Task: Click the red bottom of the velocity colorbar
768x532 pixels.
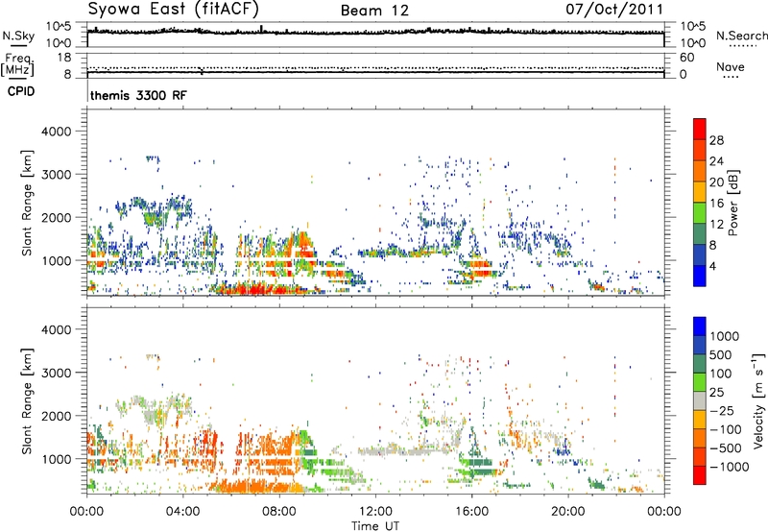Action: [700, 475]
